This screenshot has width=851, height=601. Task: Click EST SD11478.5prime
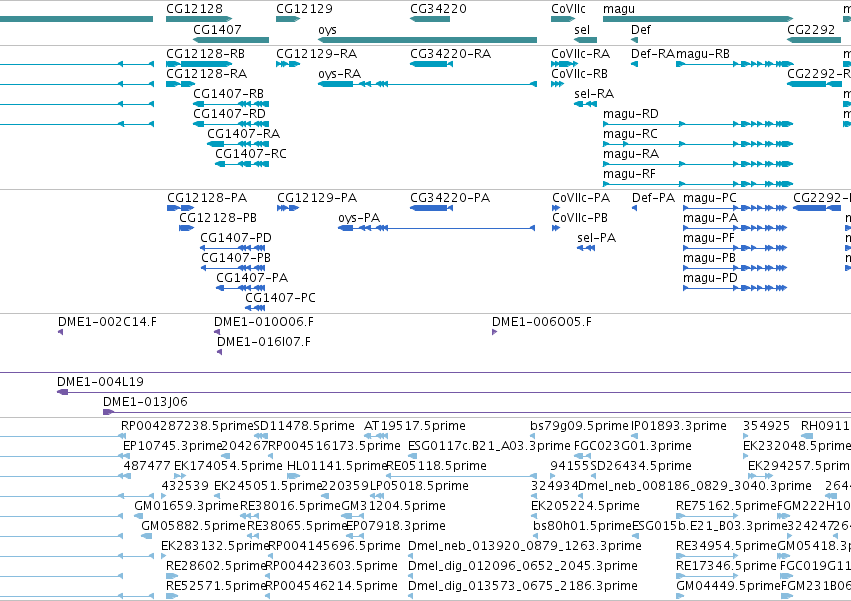(x=261, y=436)
